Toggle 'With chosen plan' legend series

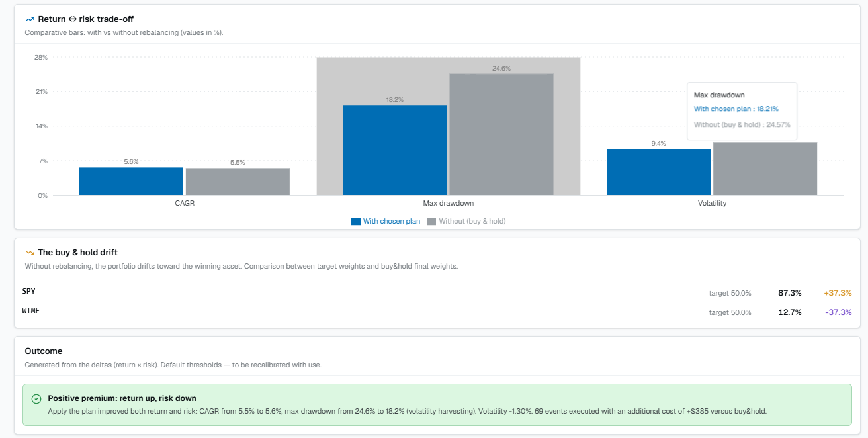(386, 222)
